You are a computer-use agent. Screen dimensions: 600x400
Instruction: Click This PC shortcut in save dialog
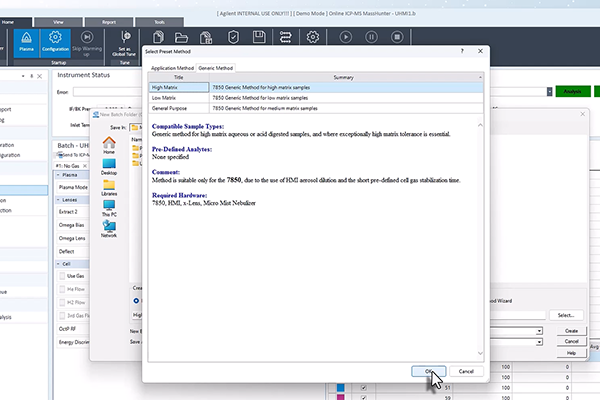(x=109, y=209)
